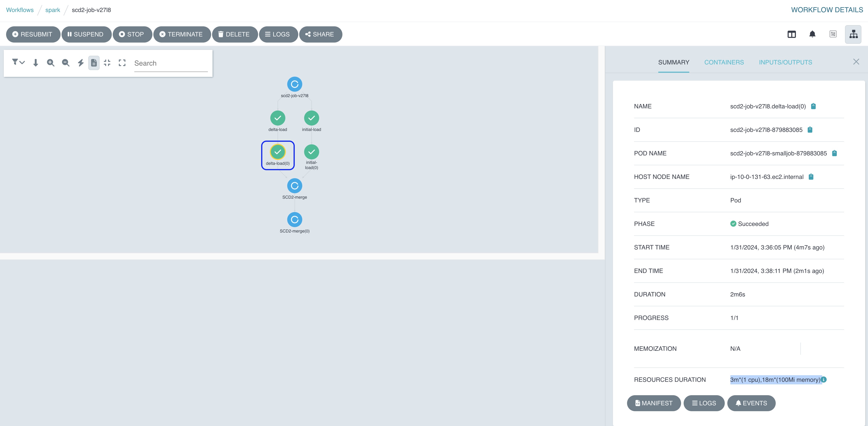Screen dimensions: 868x426
Task: Click the zoom in magnifier icon
Action: tap(50, 63)
